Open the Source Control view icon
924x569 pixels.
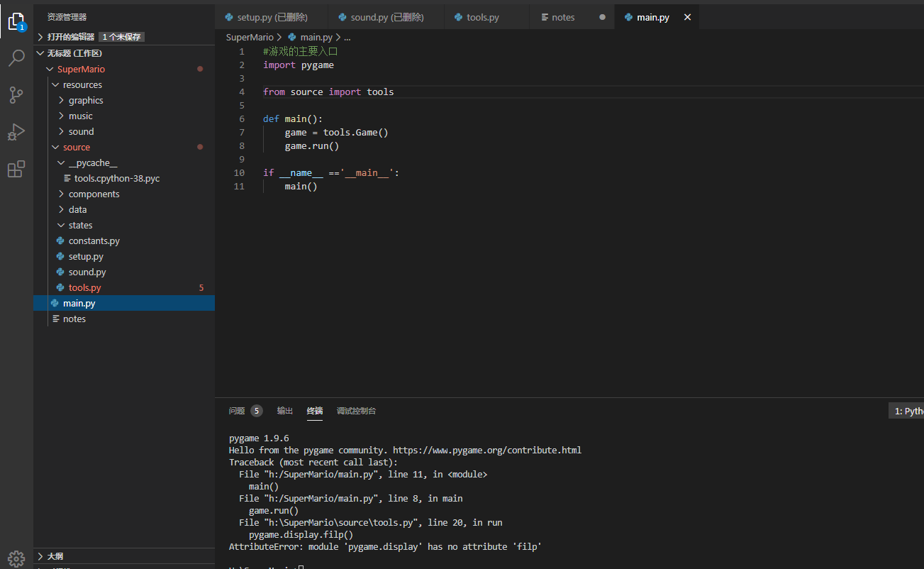pyautogui.click(x=16, y=95)
